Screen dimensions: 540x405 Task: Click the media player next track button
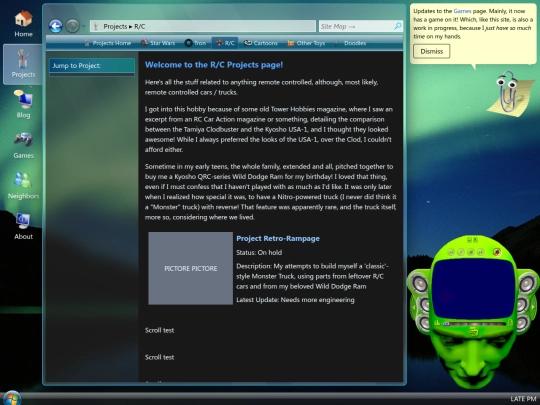coord(481,252)
